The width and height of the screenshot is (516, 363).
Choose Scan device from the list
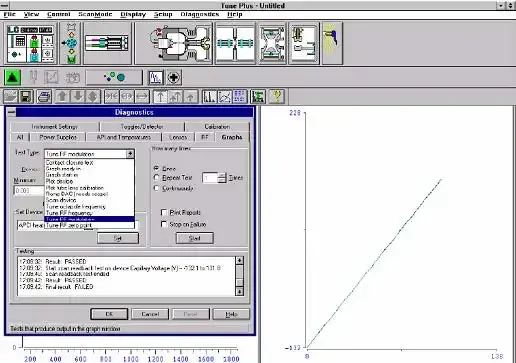[89, 200]
